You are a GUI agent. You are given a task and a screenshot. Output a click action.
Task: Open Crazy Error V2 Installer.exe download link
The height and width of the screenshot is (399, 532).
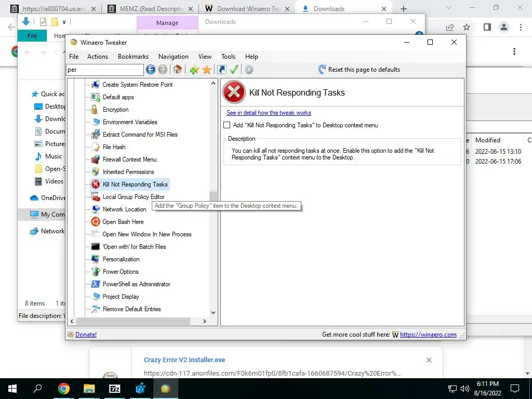[184, 360]
